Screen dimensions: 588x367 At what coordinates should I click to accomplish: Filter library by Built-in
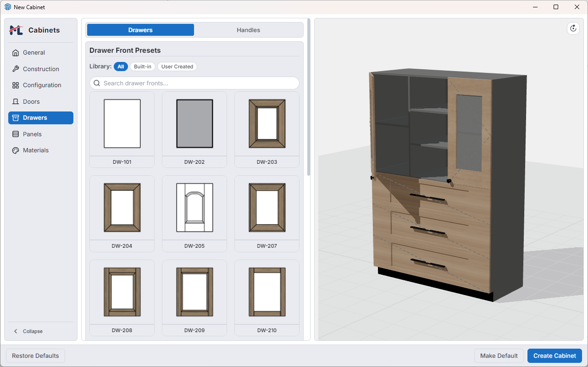coord(143,67)
